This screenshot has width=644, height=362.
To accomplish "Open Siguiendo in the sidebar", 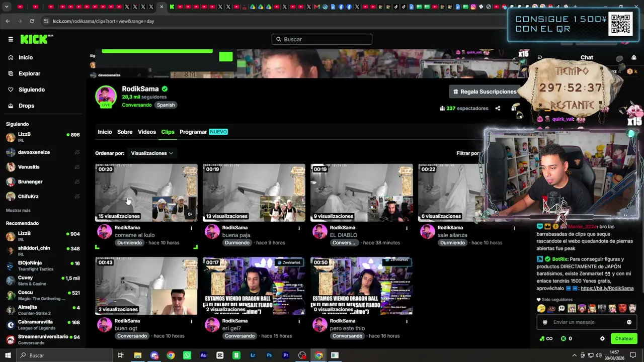I will coord(31,89).
